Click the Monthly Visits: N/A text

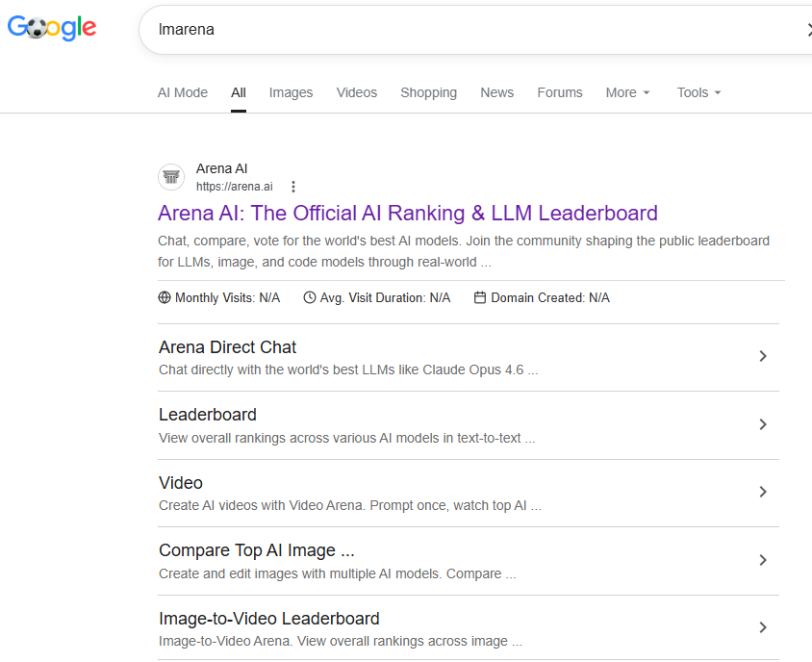click(227, 298)
